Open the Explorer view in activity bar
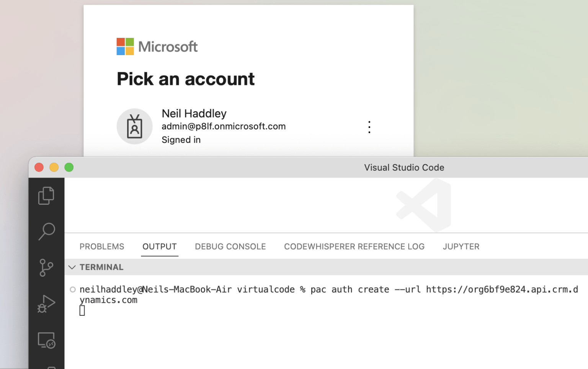Image resolution: width=588 pixels, height=369 pixels. click(46, 196)
